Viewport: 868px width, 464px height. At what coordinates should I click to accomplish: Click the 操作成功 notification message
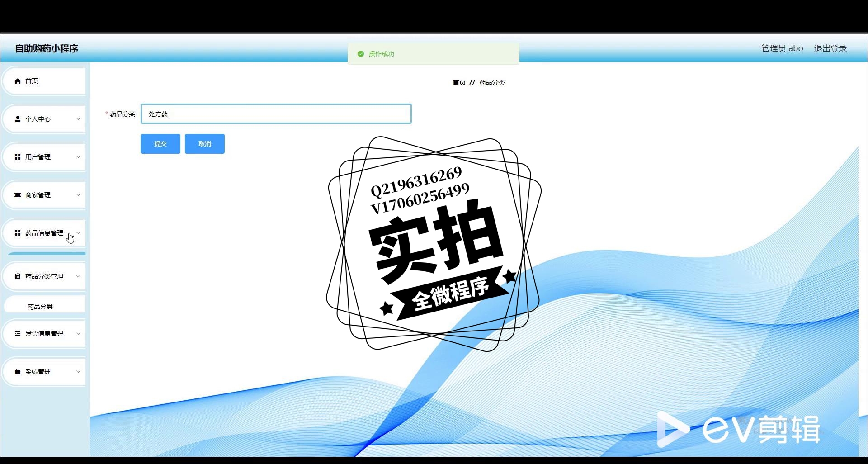[x=381, y=54]
